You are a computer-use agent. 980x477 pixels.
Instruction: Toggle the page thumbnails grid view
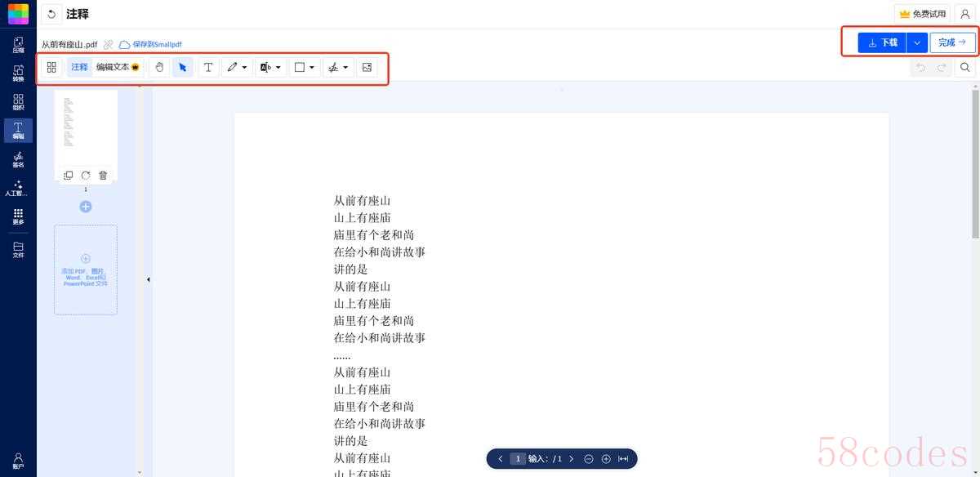pyautogui.click(x=51, y=67)
